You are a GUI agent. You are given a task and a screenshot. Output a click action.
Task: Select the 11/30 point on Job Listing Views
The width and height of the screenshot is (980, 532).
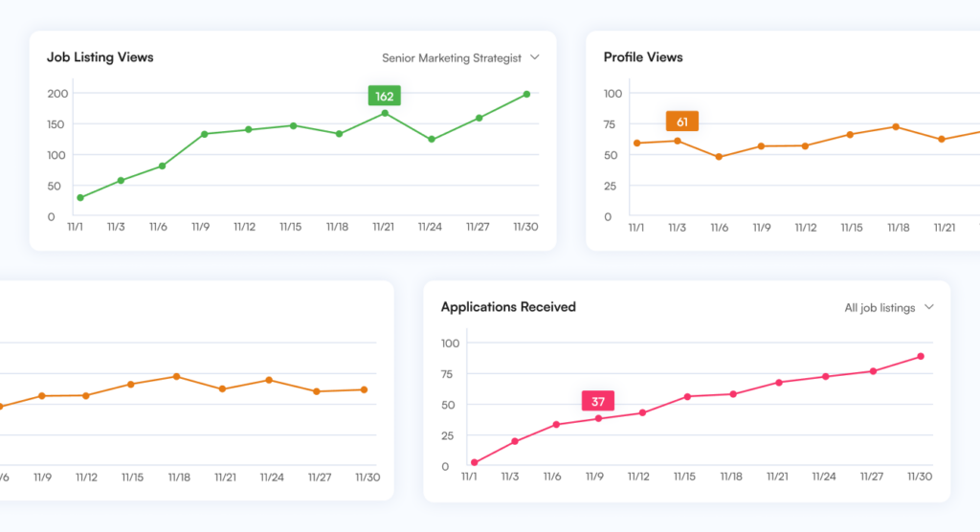[x=526, y=94]
